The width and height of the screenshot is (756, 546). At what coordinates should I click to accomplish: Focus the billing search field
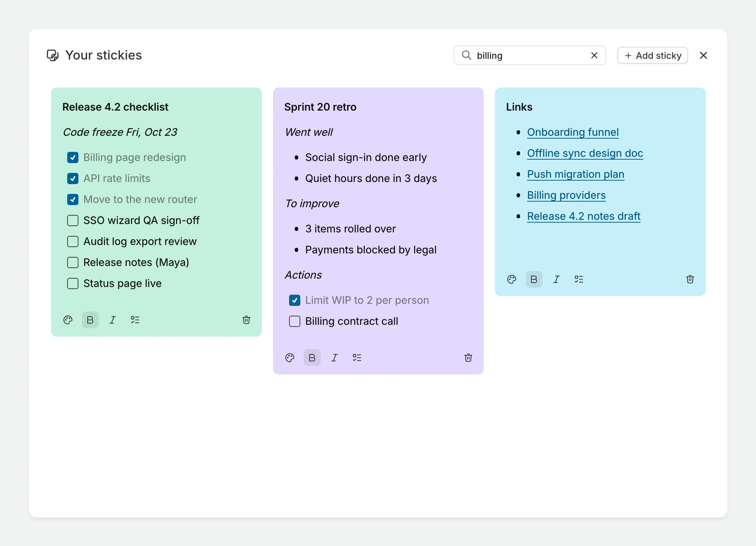[x=530, y=55]
